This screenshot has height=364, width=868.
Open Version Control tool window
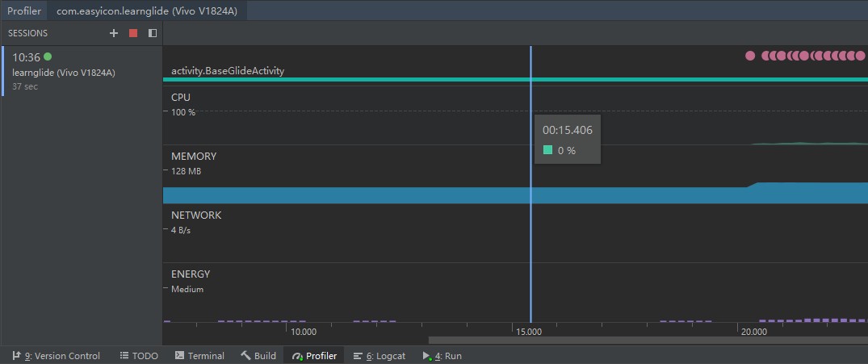pos(57,356)
